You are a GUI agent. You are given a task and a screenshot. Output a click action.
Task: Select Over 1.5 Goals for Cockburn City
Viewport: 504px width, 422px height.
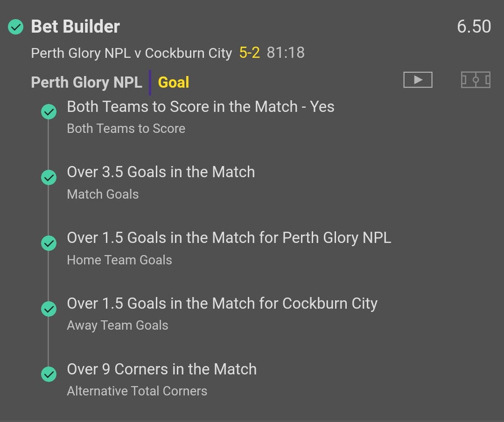(x=222, y=304)
